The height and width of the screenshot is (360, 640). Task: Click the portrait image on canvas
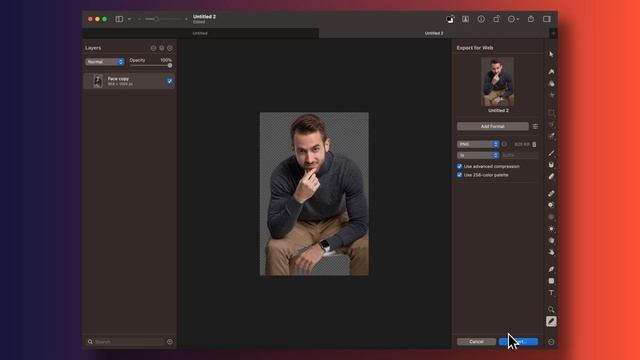(314, 194)
